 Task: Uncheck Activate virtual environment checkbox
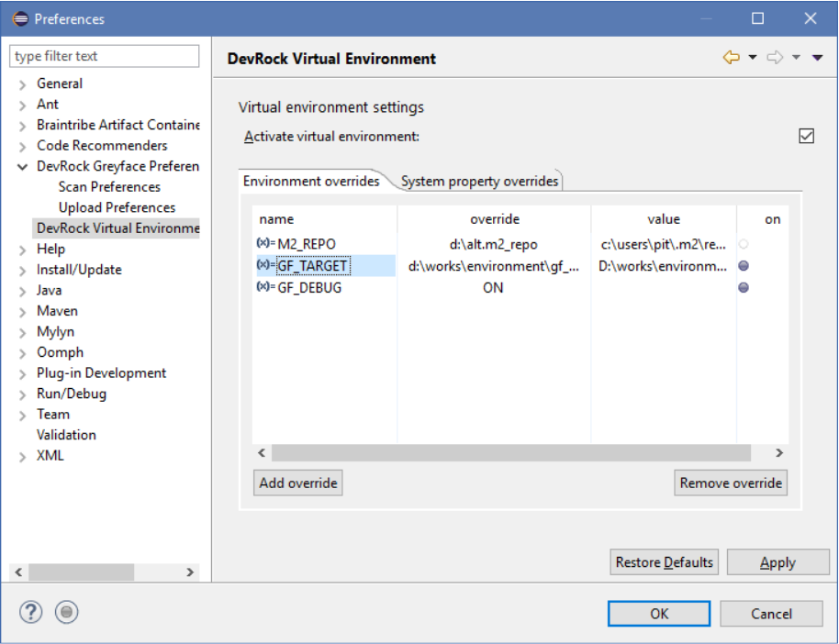click(x=807, y=136)
